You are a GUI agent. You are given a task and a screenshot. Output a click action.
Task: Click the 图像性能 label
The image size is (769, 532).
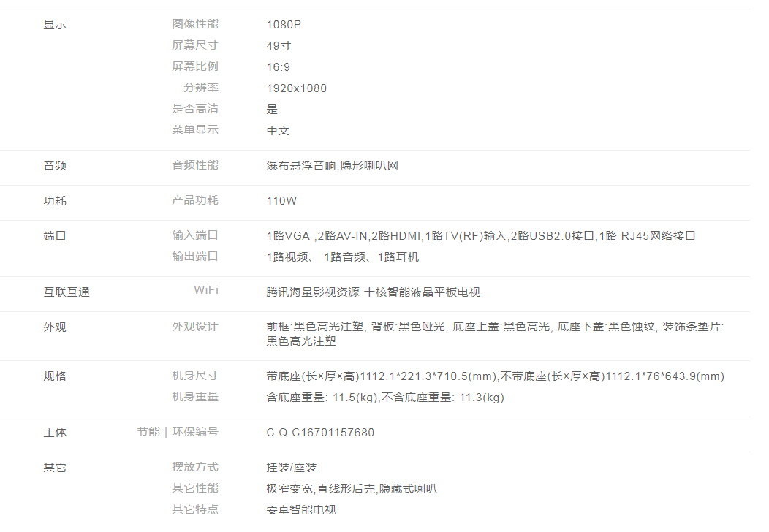(x=195, y=25)
